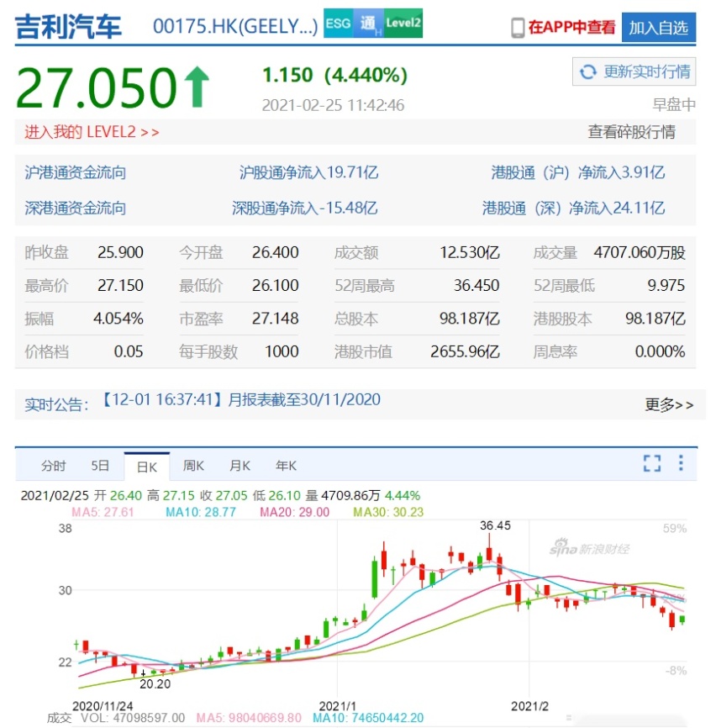Click the MA30: 30.23 indicator label

coord(388,512)
